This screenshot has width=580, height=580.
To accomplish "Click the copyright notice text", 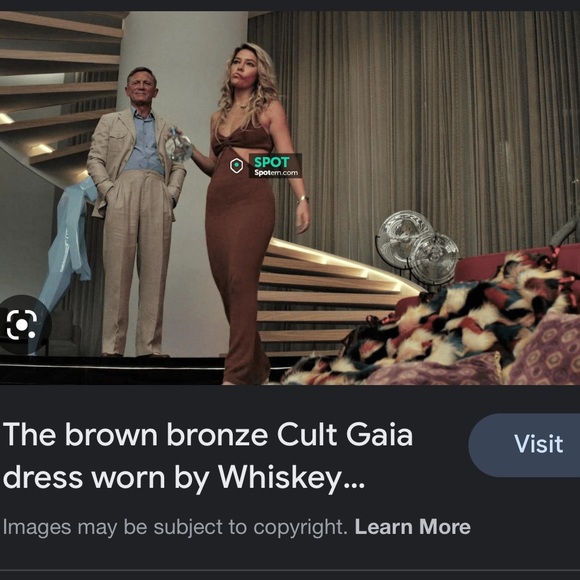I will click(x=175, y=527).
